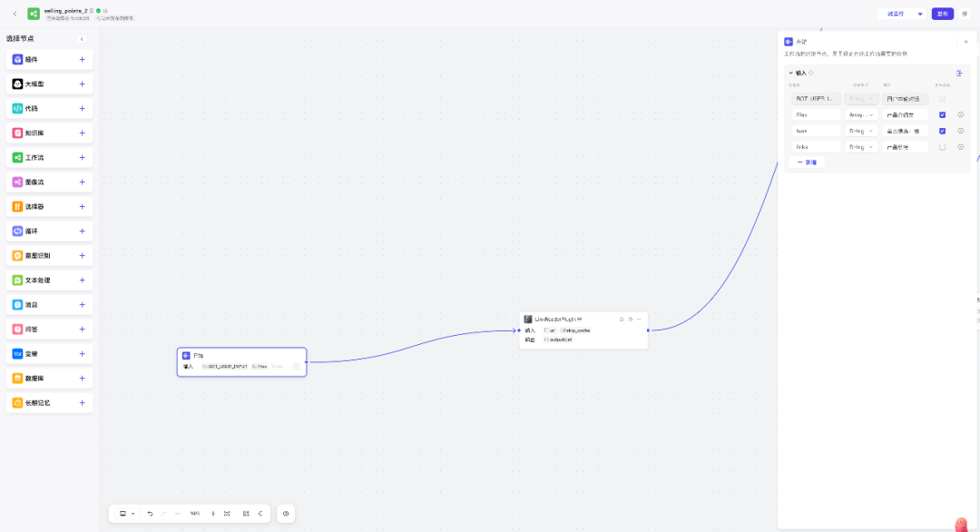Add a 变量 variable node
The image size is (980, 532).
pos(82,354)
